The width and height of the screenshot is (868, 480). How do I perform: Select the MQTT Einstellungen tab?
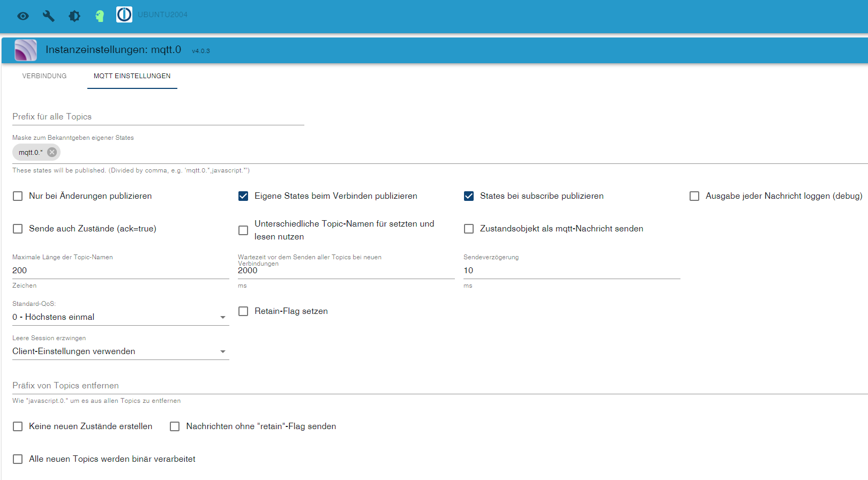point(132,76)
